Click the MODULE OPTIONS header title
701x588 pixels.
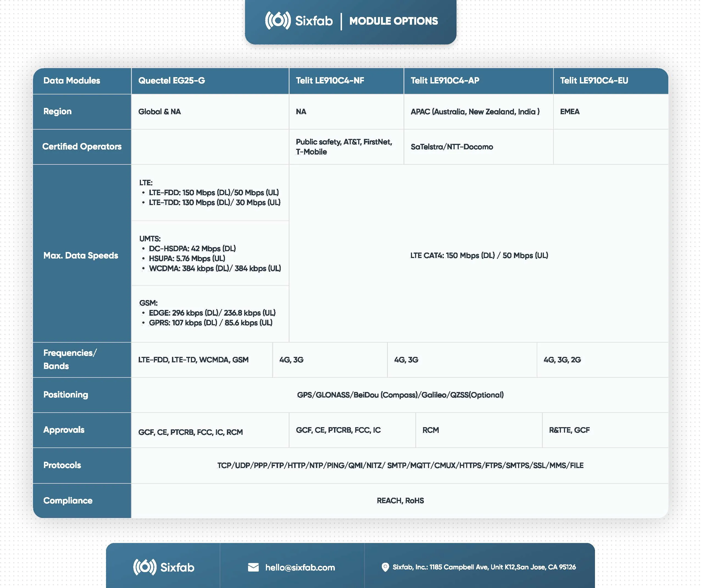pyautogui.click(x=394, y=21)
